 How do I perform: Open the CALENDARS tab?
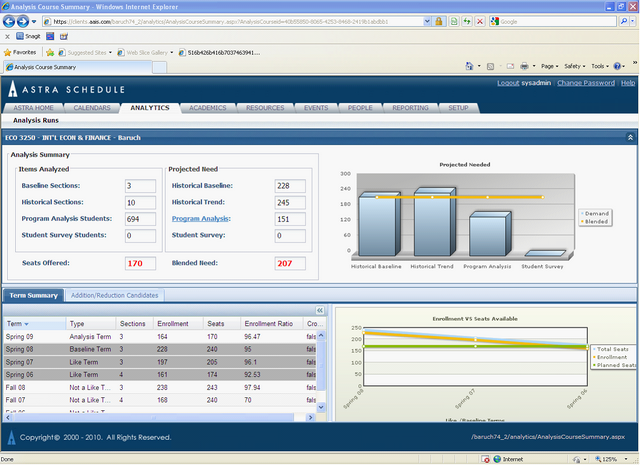point(92,108)
